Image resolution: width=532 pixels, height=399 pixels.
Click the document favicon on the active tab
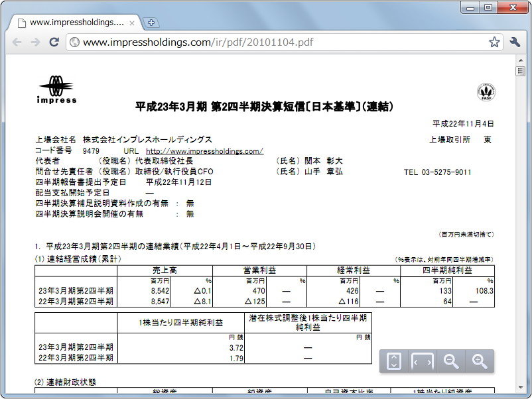21,21
